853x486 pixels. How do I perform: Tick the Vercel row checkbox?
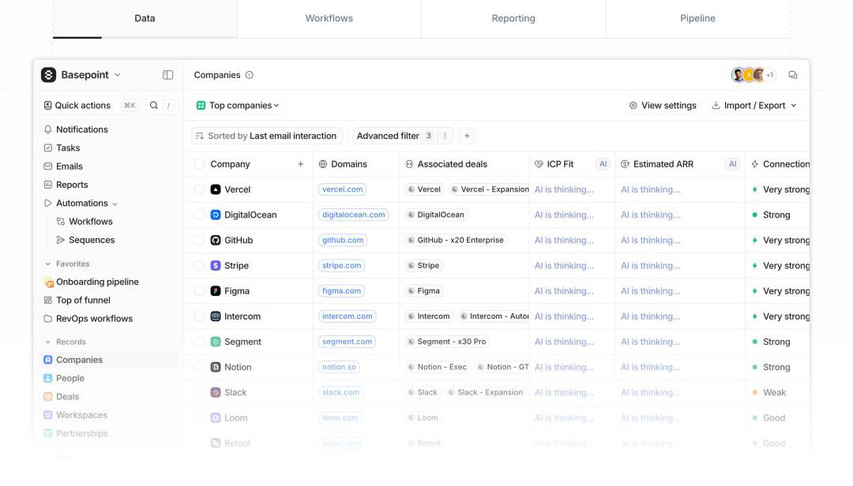coord(199,189)
